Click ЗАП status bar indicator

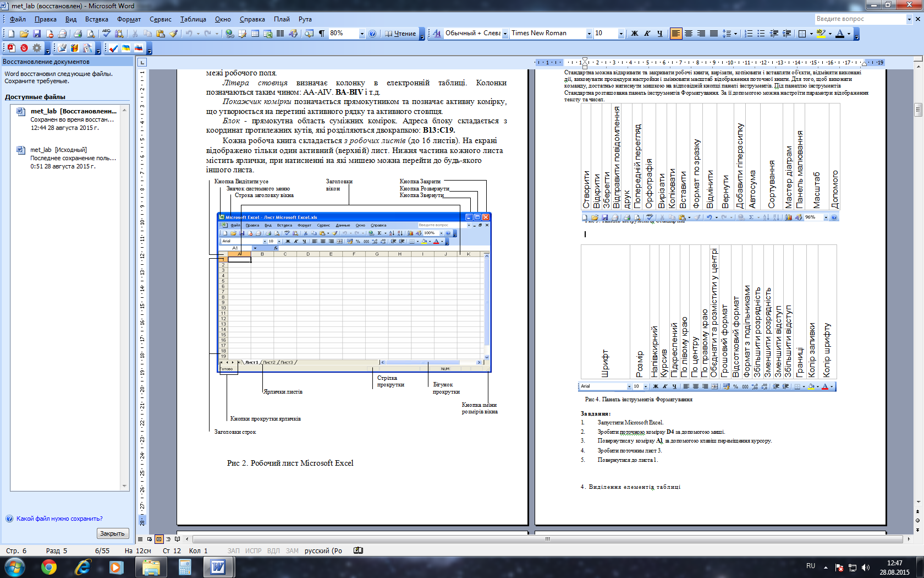click(x=233, y=550)
